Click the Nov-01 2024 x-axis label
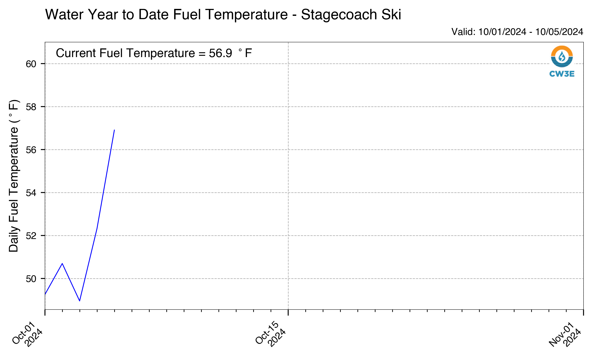592x364 pixels. [565, 334]
